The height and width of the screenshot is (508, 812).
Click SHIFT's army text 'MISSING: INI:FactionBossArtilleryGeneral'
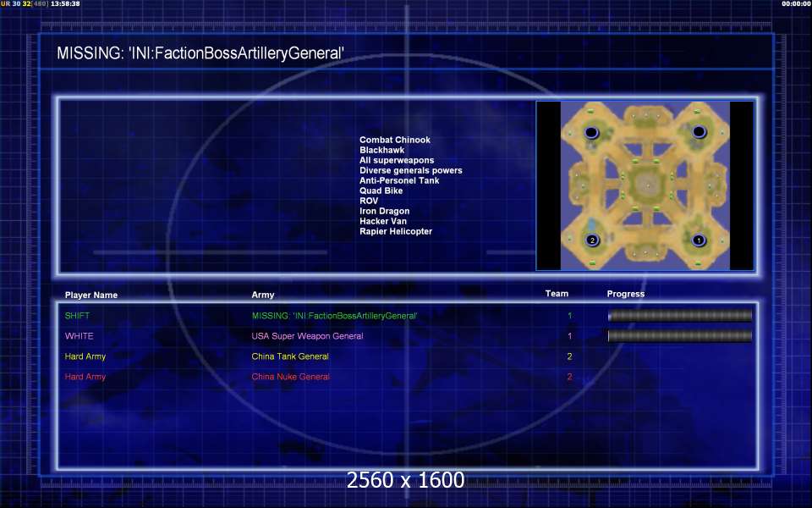pos(335,316)
